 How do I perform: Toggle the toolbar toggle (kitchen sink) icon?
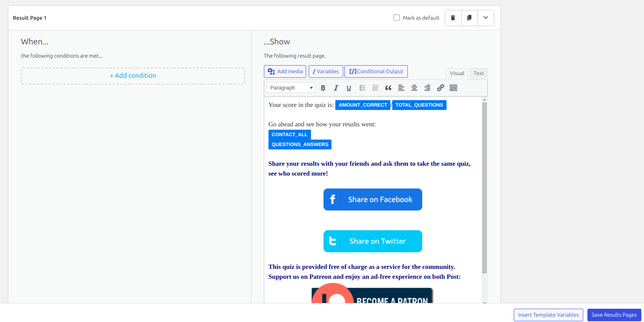click(453, 88)
